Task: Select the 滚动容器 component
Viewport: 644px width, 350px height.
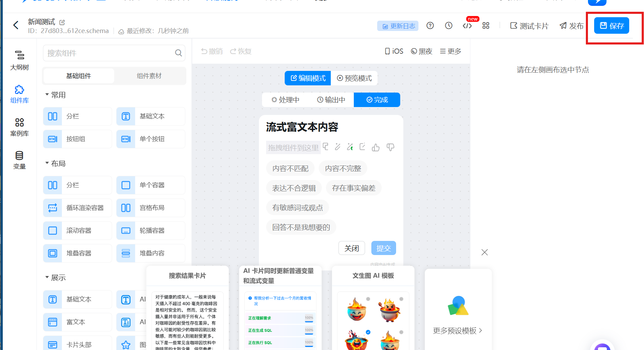Action: tap(78, 231)
